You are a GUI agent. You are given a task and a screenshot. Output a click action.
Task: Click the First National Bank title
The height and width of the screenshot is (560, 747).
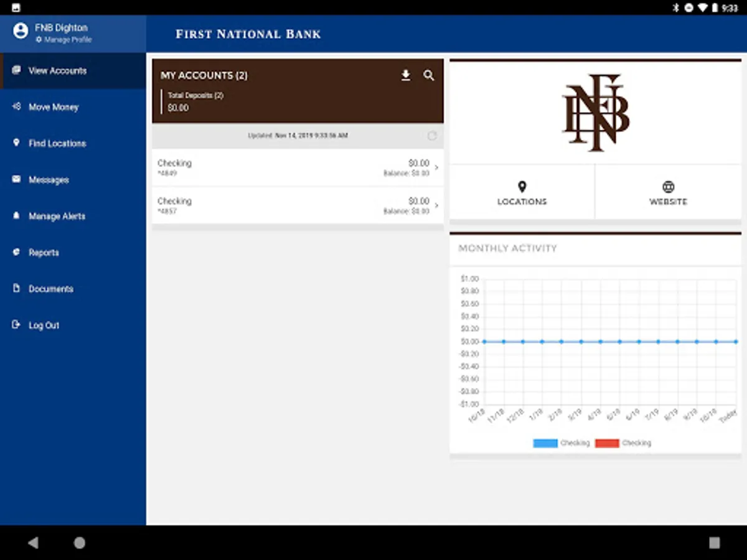pos(248,34)
